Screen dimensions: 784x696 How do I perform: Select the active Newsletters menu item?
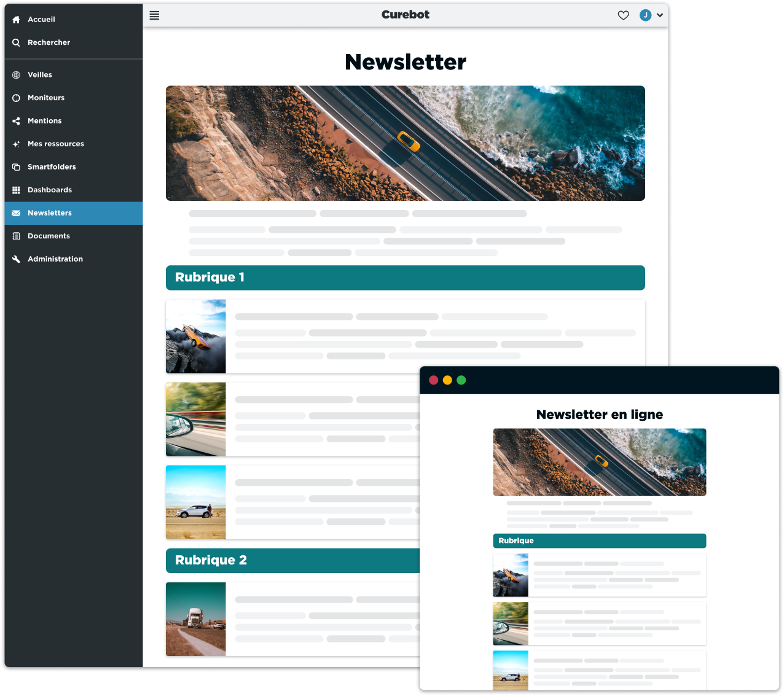(74, 213)
